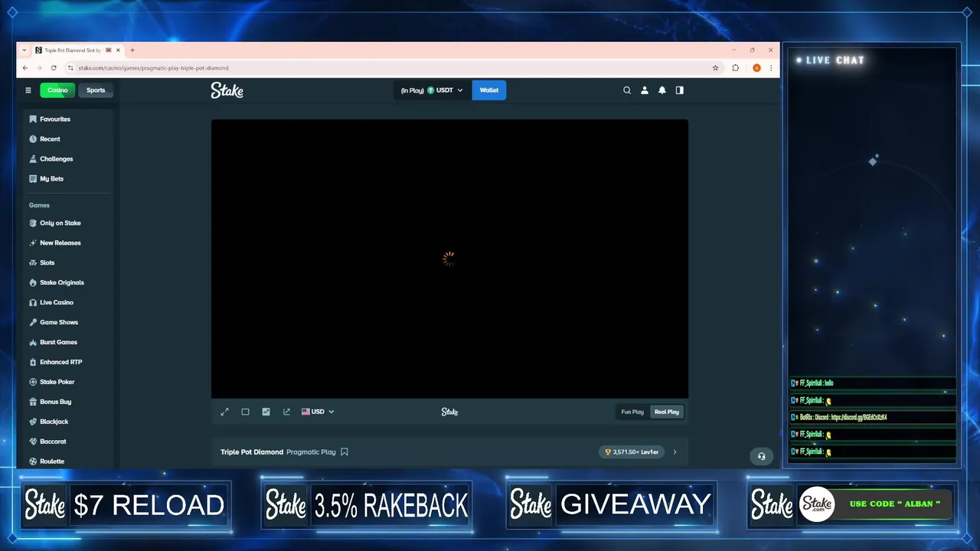Click the Pragmatic Play provider link
The image size is (980, 551).
pos(311,452)
